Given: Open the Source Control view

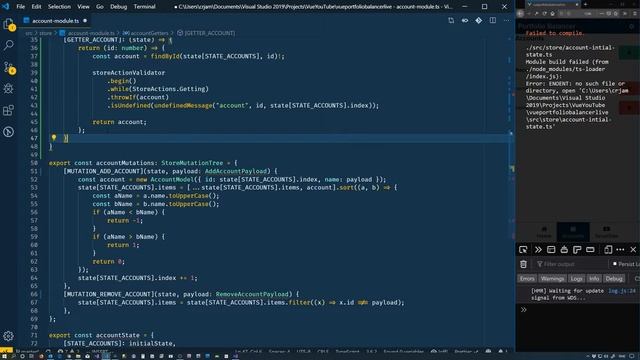Looking at the screenshot, I should pos(9,67).
